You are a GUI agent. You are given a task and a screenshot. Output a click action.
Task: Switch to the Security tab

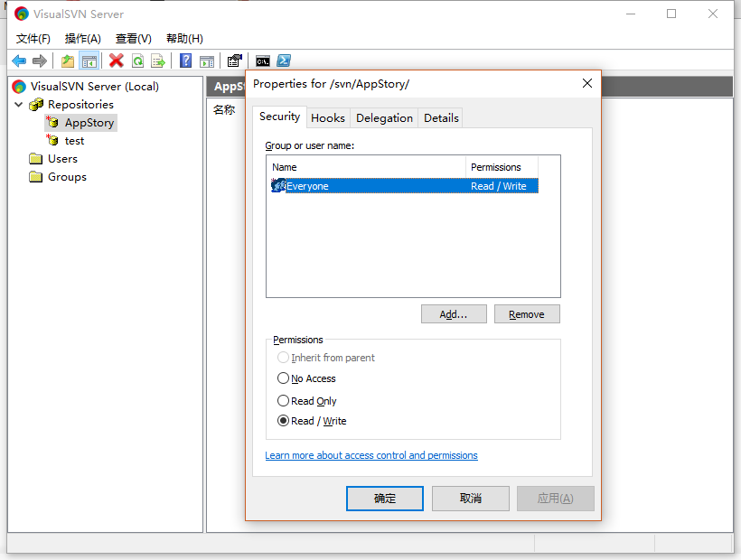[279, 117]
